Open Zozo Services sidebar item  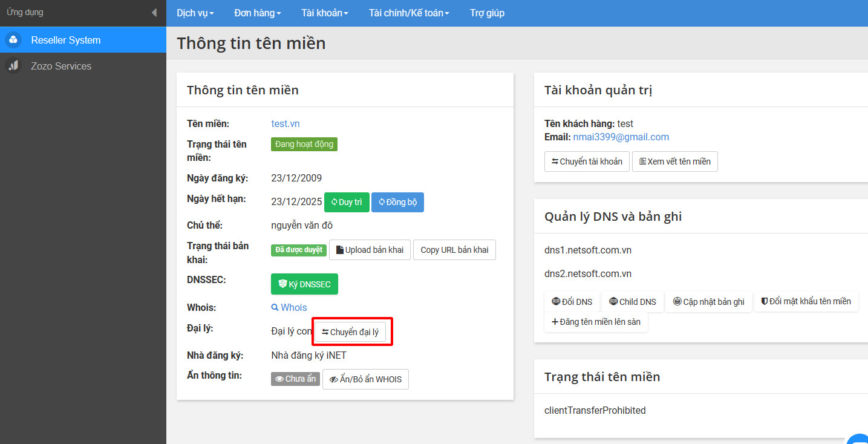(83, 66)
